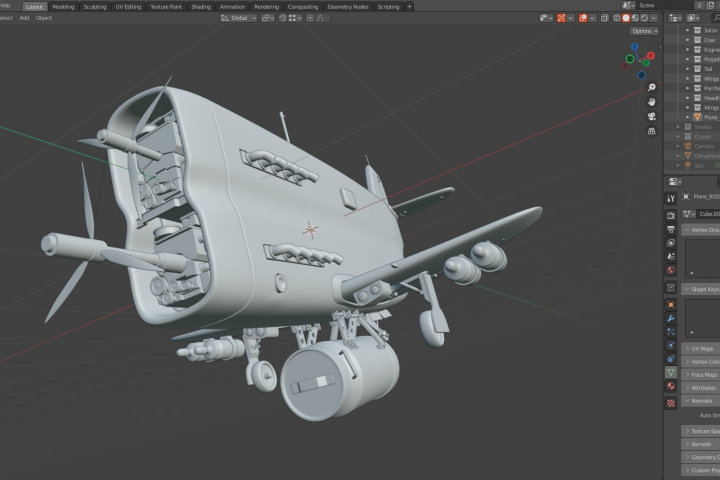Image resolution: width=720 pixels, height=480 pixels.
Task: Open the Tool settings properties tab
Action: [671, 198]
